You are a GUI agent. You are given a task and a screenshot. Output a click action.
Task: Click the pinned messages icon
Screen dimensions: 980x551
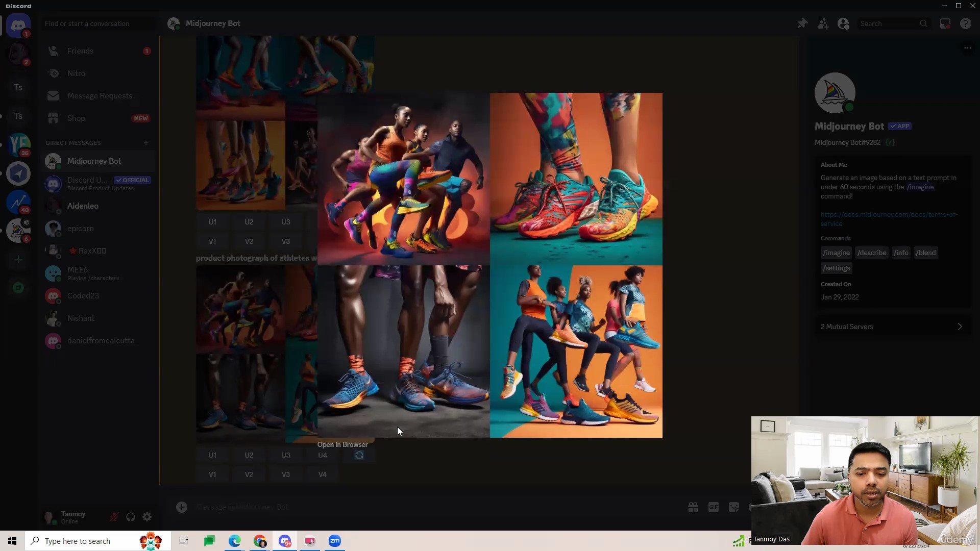[x=803, y=23]
